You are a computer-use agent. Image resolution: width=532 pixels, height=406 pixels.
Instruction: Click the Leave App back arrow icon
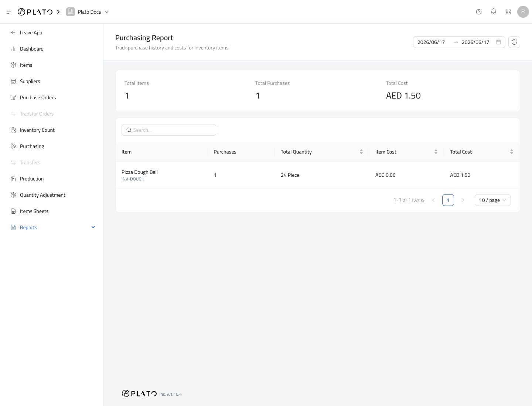coord(13,32)
